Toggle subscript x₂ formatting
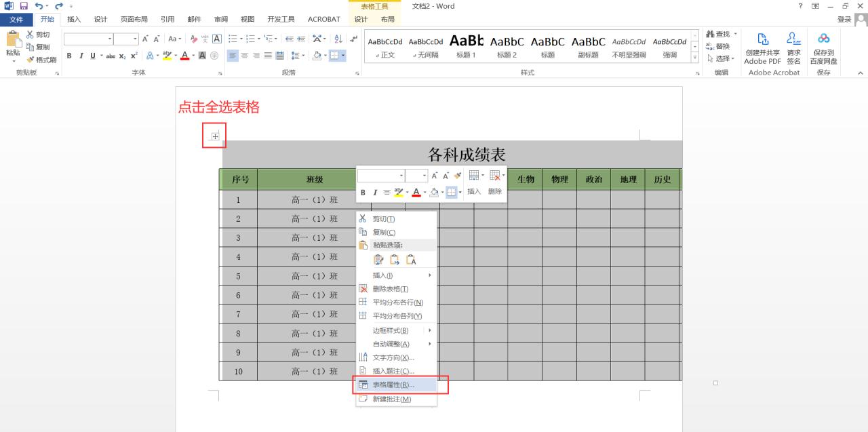This screenshot has width=868, height=432. click(122, 56)
